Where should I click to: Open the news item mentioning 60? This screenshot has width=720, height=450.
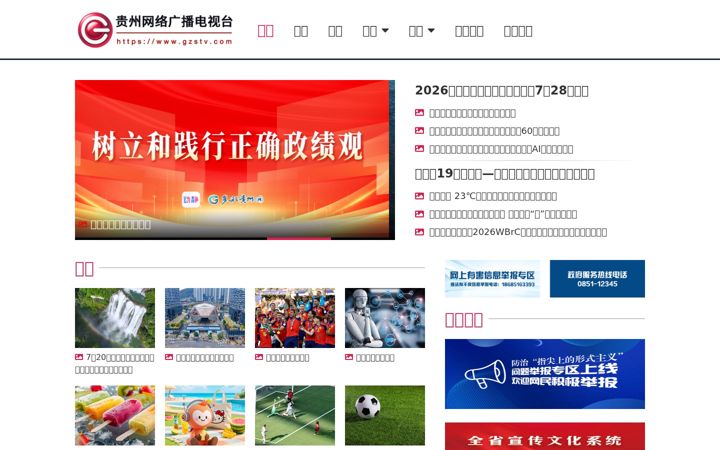tap(494, 131)
